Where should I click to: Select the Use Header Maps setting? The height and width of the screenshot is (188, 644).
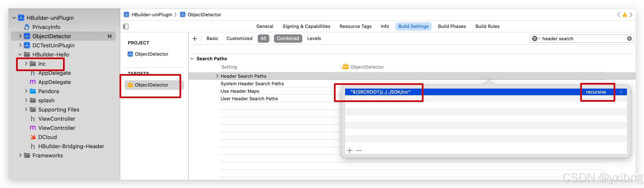(x=240, y=91)
